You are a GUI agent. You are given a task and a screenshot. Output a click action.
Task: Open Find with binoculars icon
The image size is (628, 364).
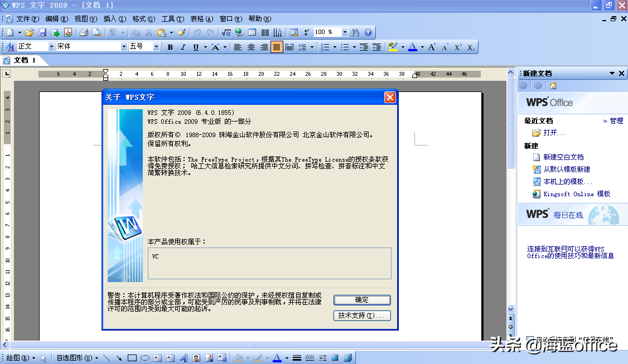pyautogui.click(x=355, y=32)
